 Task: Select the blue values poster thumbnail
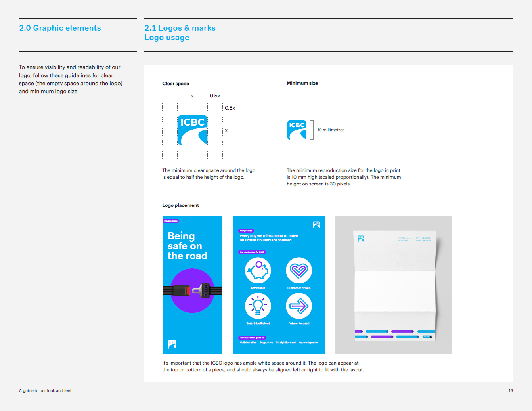click(279, 285)
